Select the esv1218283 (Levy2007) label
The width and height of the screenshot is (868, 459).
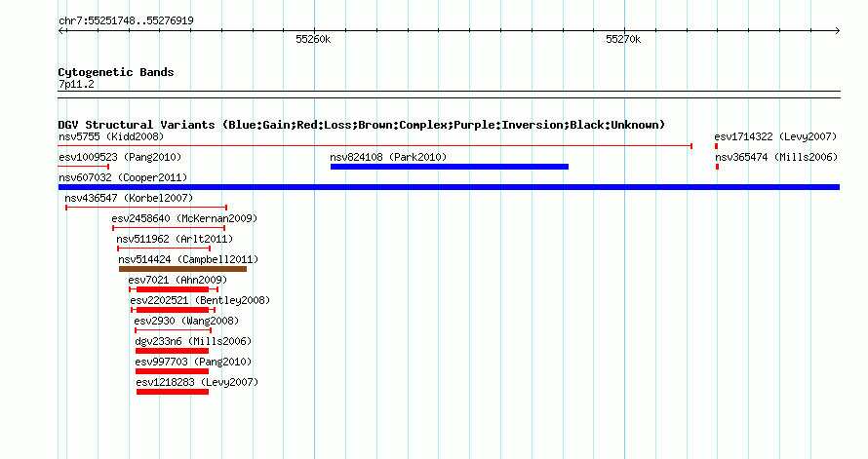tap(197, 382)
